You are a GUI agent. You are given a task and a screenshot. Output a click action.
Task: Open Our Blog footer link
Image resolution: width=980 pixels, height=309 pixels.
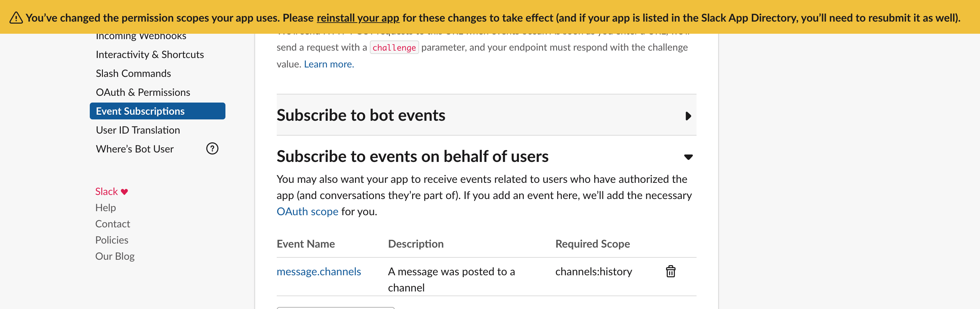tap(114, 256)
